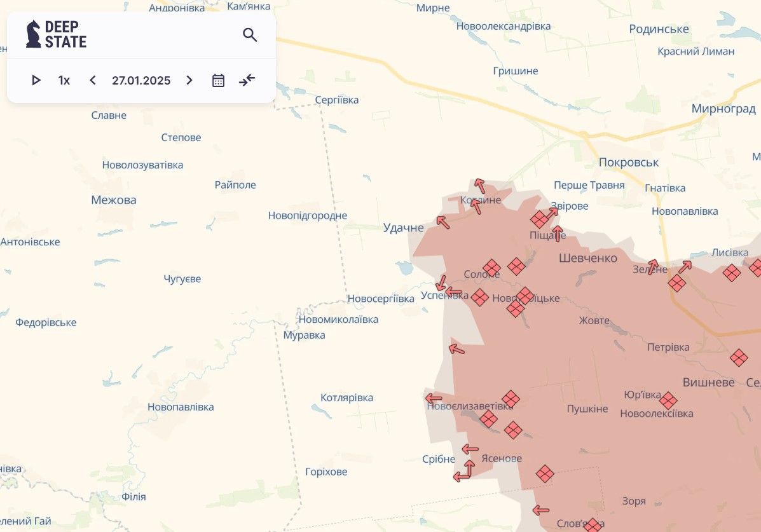The width and height of the screenshot is (761, 532).
Task: Click the Покровськ city label
Action: point(629,162)
